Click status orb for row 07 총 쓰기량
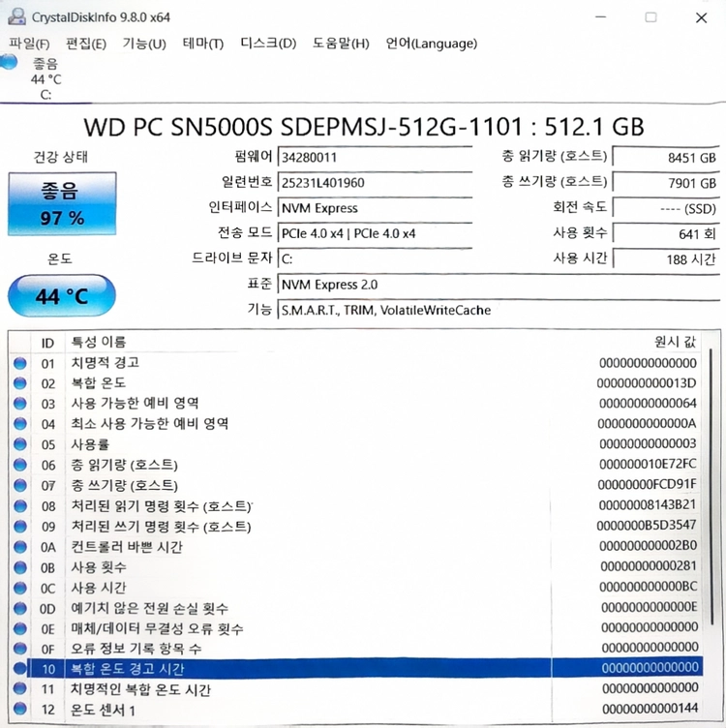Viewport: 726px width, 728px height. (20, 485)
